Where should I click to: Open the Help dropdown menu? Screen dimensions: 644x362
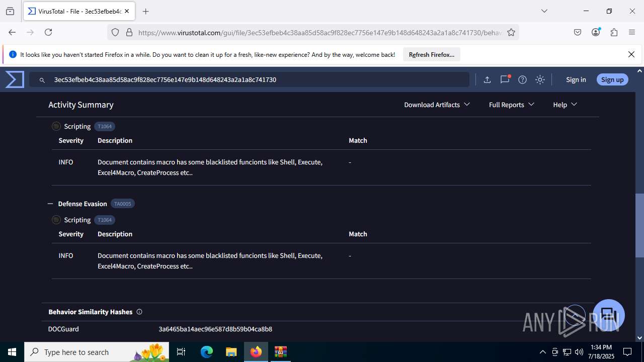point(565,105)
